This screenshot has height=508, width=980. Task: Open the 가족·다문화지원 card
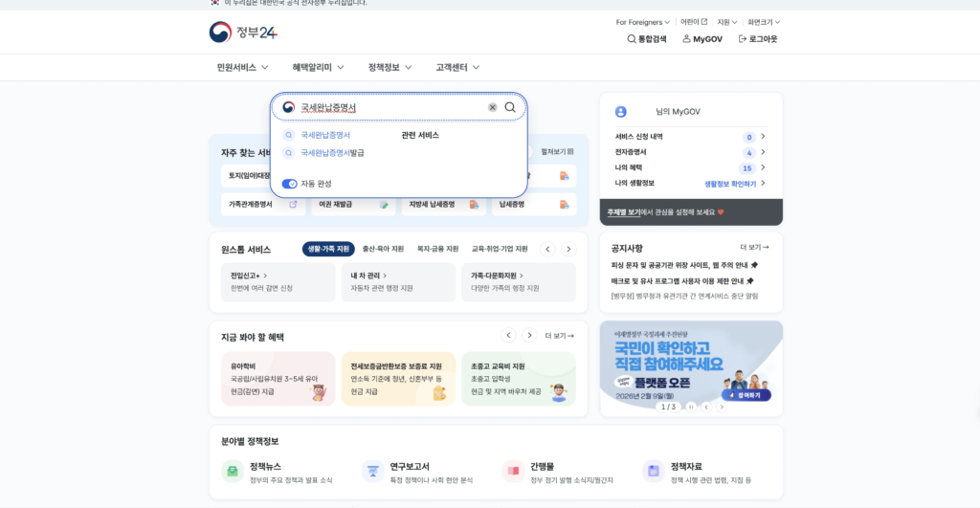518,282
